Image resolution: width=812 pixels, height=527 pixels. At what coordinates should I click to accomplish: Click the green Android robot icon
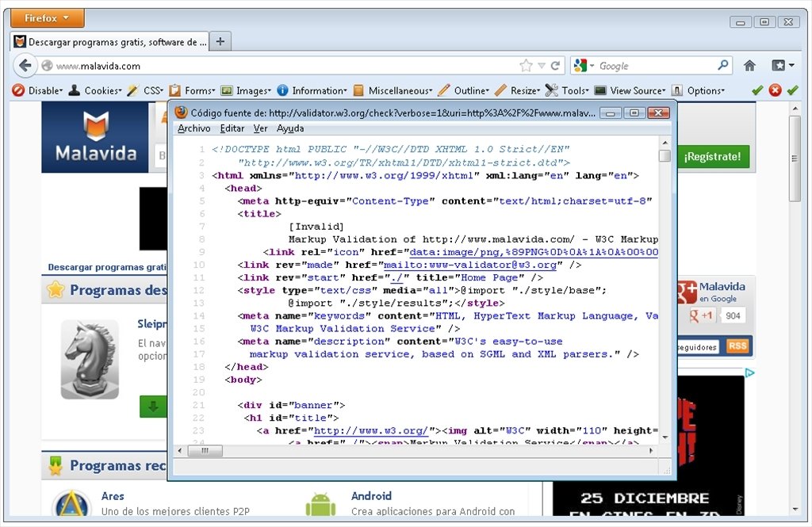coord(320,504)
